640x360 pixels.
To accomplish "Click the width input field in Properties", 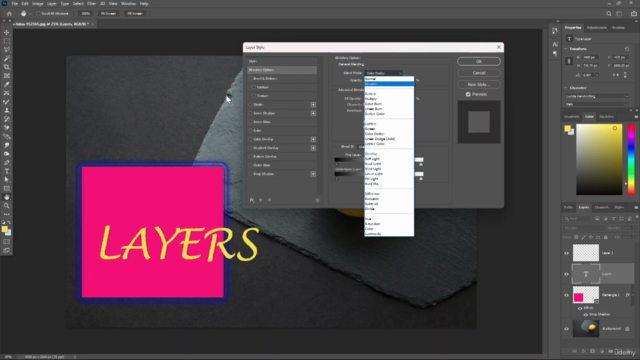I will pyautogui.click(x=590, y=58).
